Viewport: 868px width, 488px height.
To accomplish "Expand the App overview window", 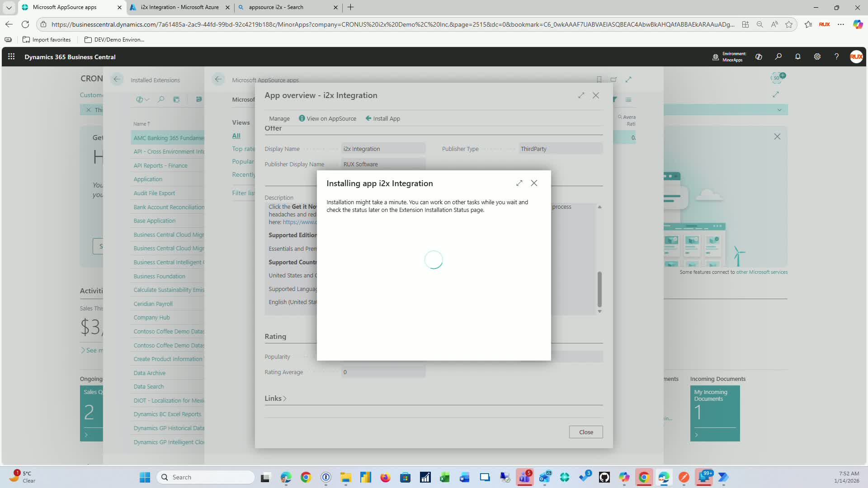I will [581, 95].
